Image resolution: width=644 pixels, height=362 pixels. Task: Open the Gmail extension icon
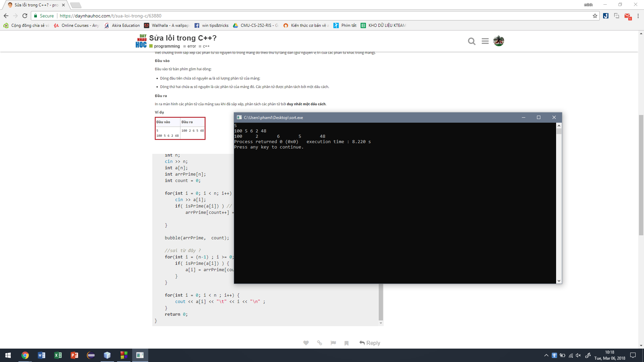click(628, 16)
